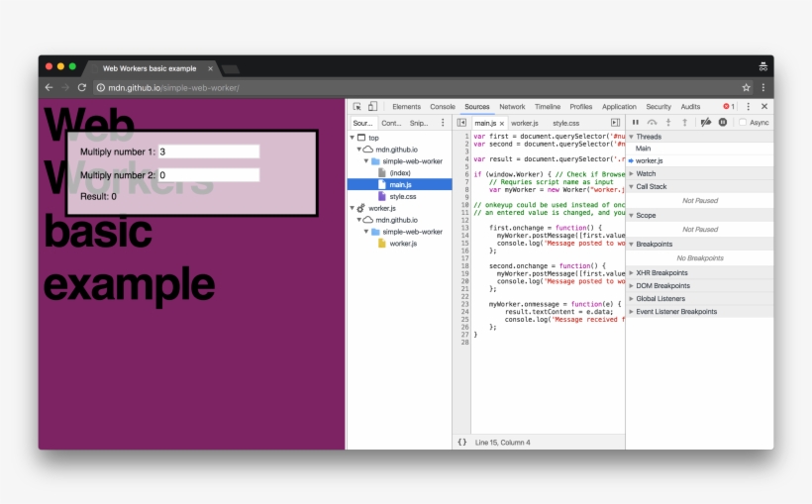Open the worker.js editor tab
Image resolution: width=812 pixels, height=504 pixels.
(x=524, y=123)
